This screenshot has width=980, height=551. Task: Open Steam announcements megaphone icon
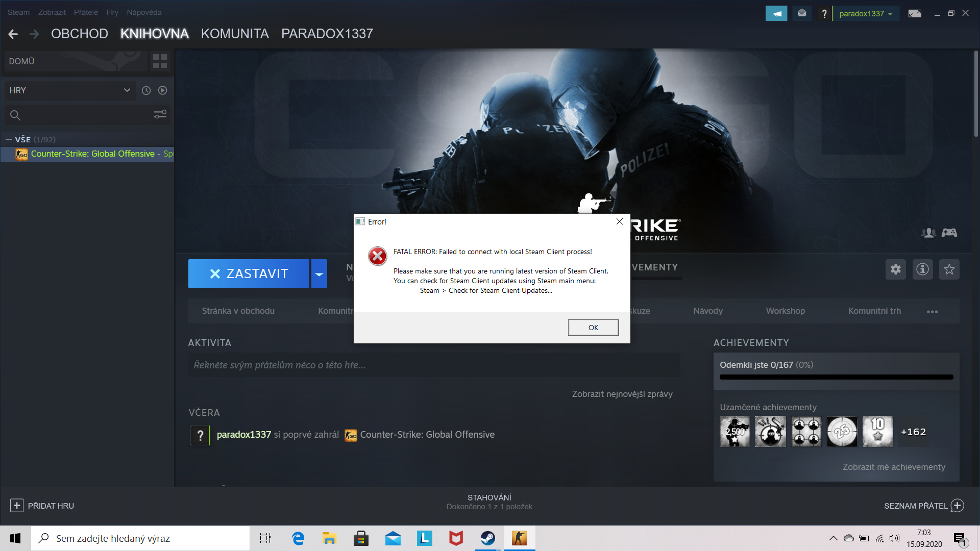[776, 14]
